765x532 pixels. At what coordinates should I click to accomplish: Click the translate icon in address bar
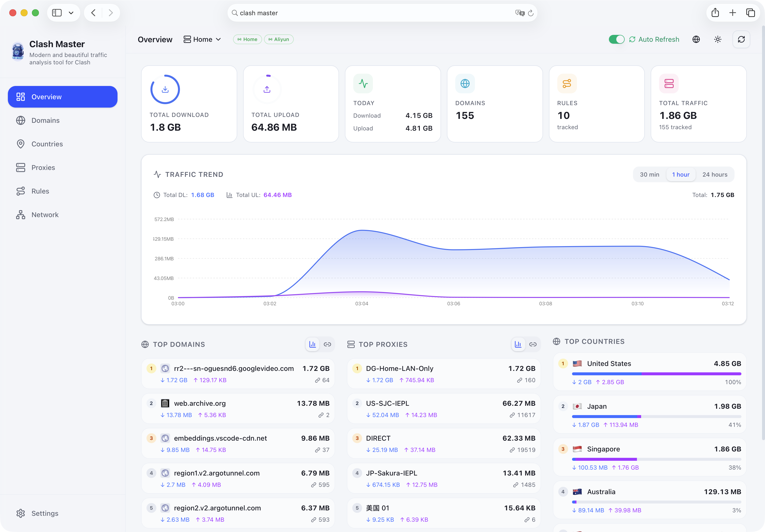click(x=519, y=13)
